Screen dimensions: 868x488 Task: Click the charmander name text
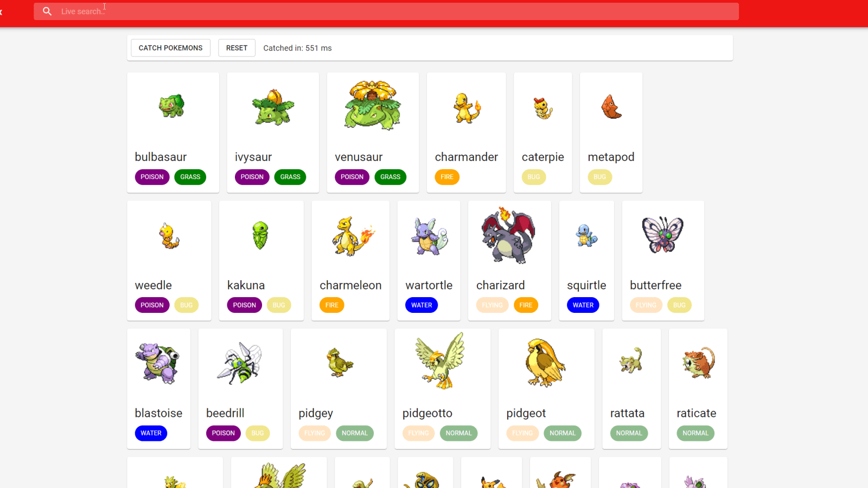point(467,157)
